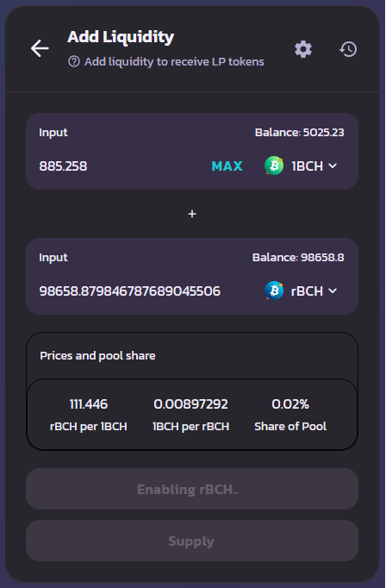
Task: Open the 1BCH token selector
Action: tap(301, 166)
